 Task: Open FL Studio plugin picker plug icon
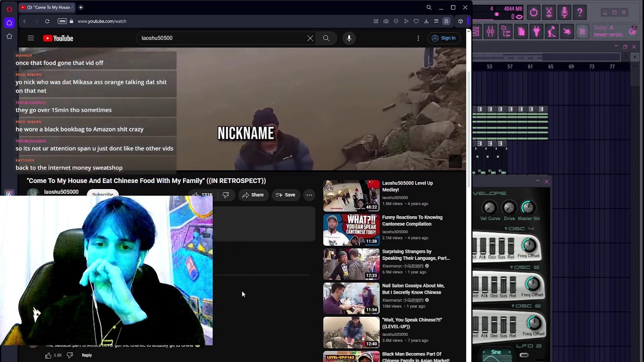pos(536,32)
